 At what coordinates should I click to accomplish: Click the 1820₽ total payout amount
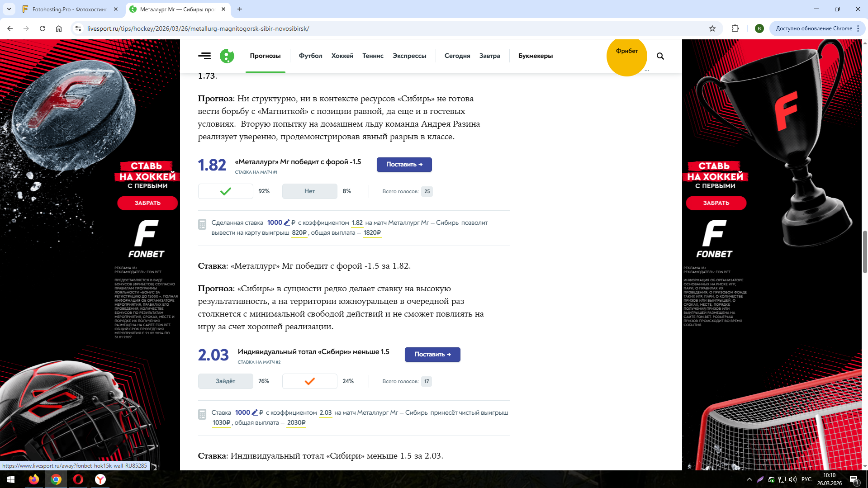372,233
